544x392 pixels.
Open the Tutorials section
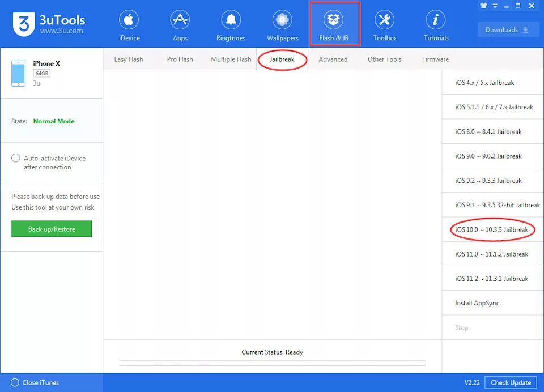436,25
